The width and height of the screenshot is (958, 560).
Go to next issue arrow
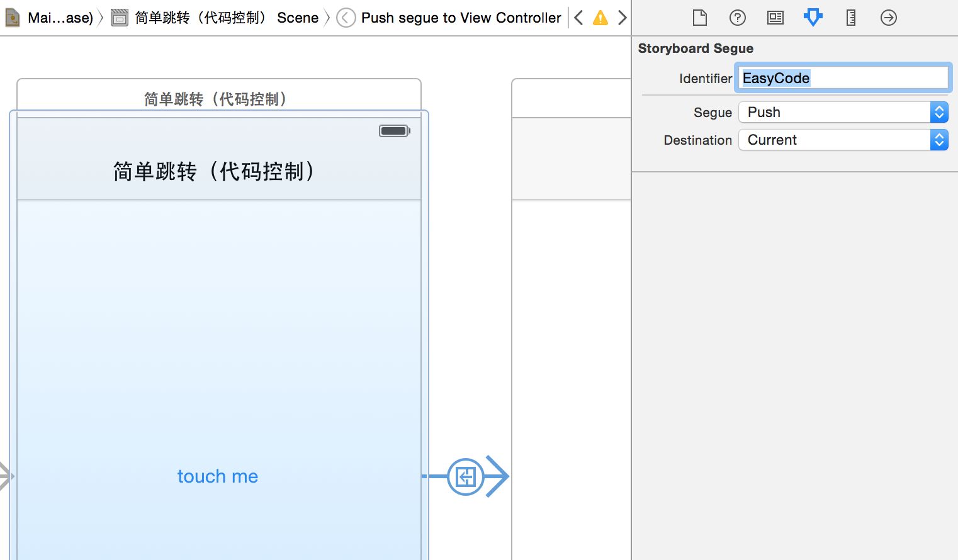click(x=623, y=18)
